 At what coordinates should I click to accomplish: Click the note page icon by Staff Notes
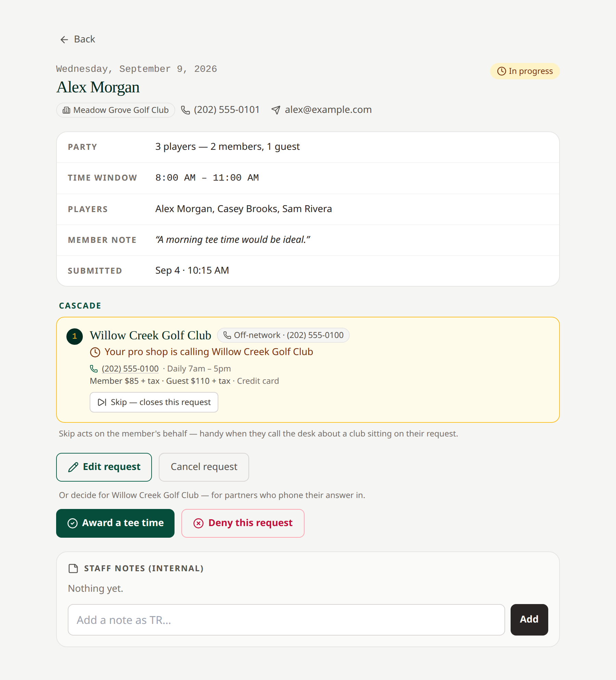73,568
